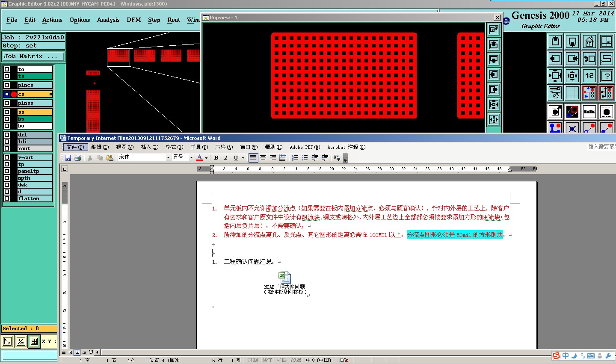Click the numbered list icon in Word

pyautogui.click(x=295, y=158)
